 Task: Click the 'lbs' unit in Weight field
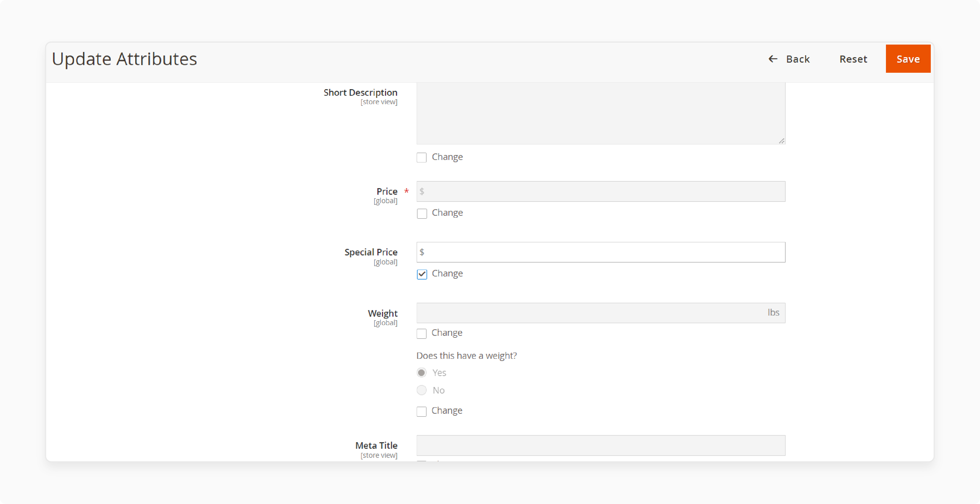point(773,312)
